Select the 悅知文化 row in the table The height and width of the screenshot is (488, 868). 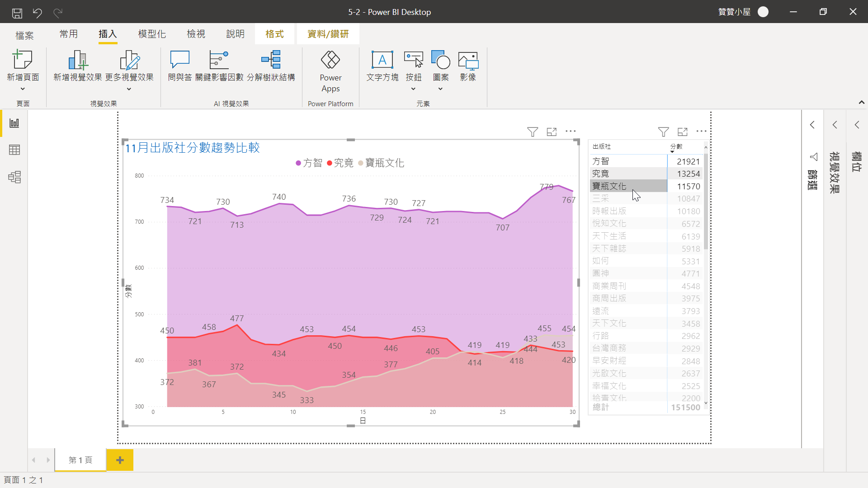(x=646, y=224)
